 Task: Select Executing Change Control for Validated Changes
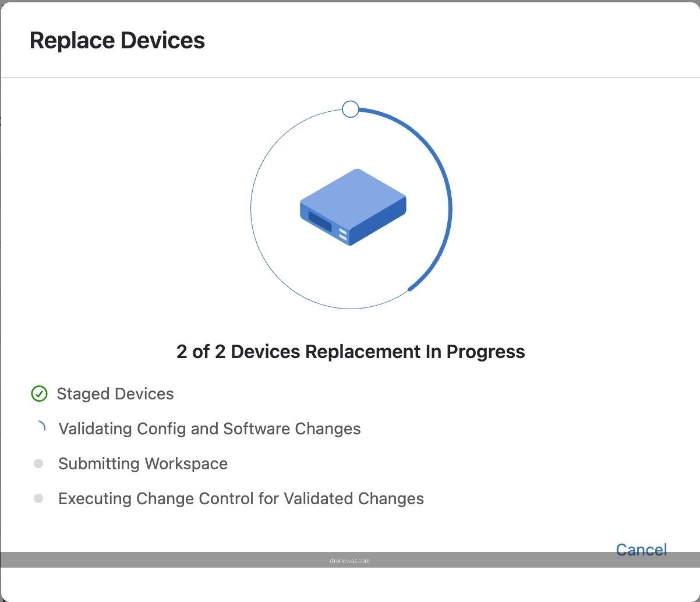tap(241, 499)
